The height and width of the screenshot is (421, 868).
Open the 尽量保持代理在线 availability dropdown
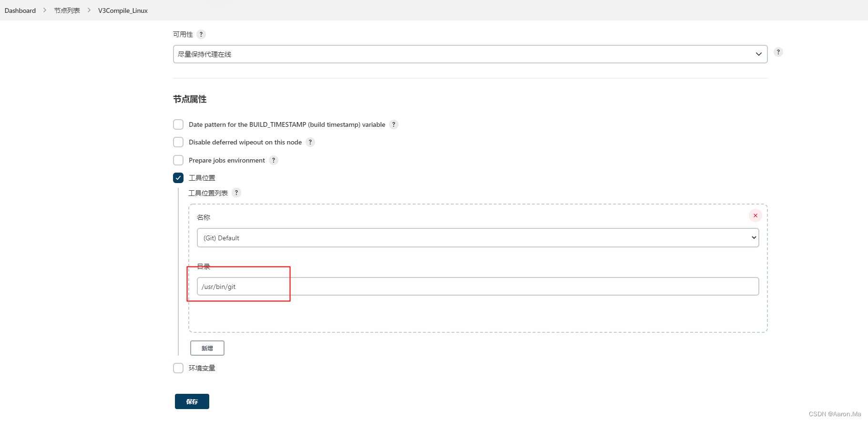(x=470, y=54)
